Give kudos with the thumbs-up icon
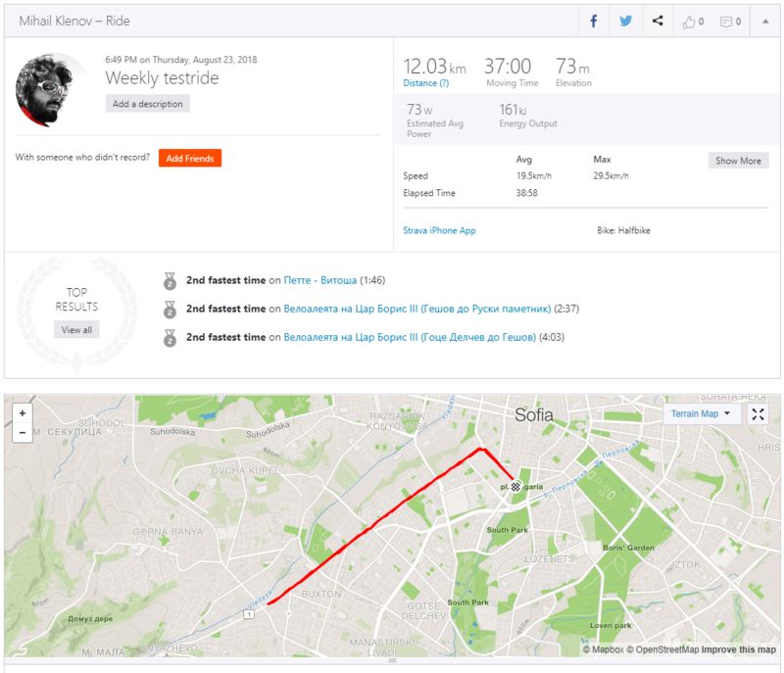The height and width of the screenshot is (673, 784). (693, 22)
